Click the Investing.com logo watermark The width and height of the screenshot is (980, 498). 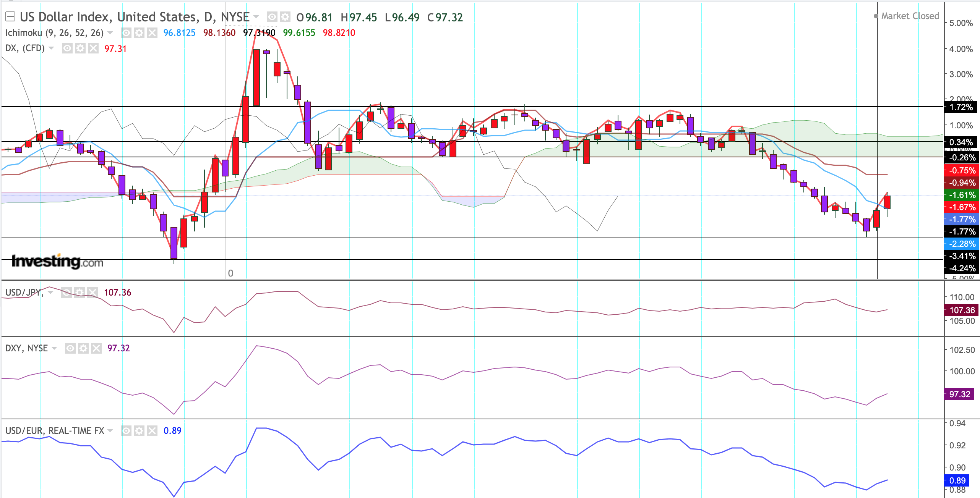point(57,262)
